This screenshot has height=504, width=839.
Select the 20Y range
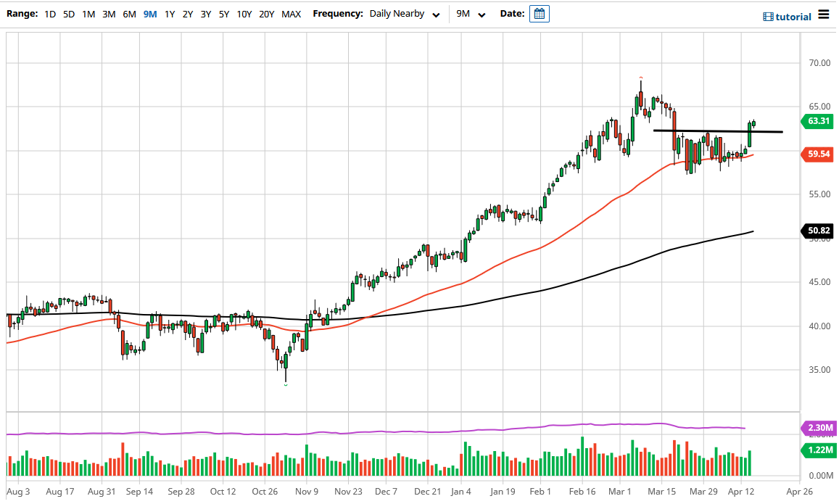point(266,13)
